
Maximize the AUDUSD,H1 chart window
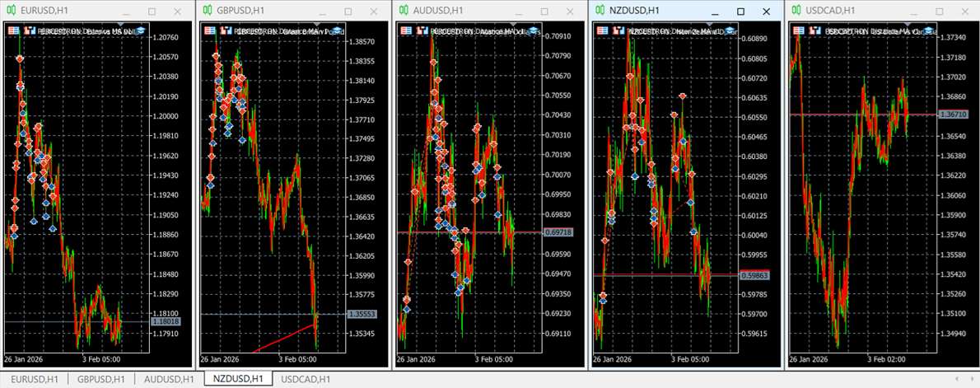(x=544, y=12)
